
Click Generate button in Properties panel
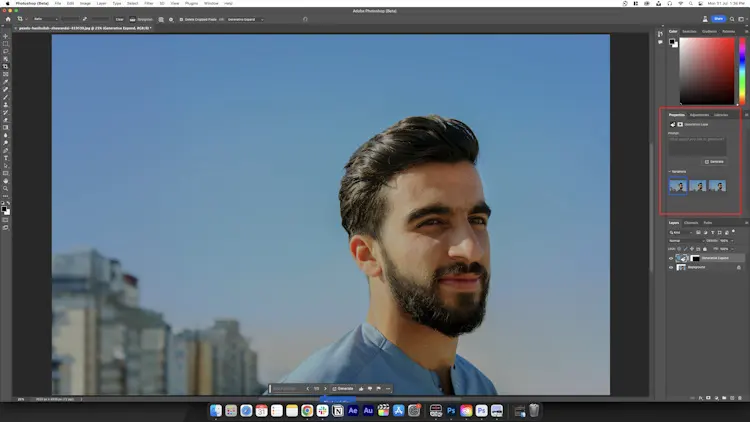[x=714, y=162]
